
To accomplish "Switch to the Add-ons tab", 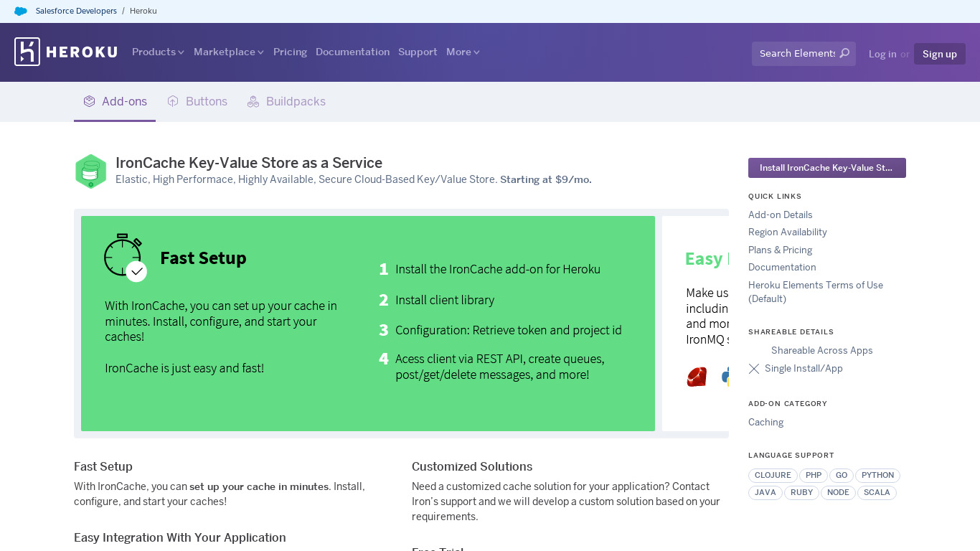I will 115,101.
